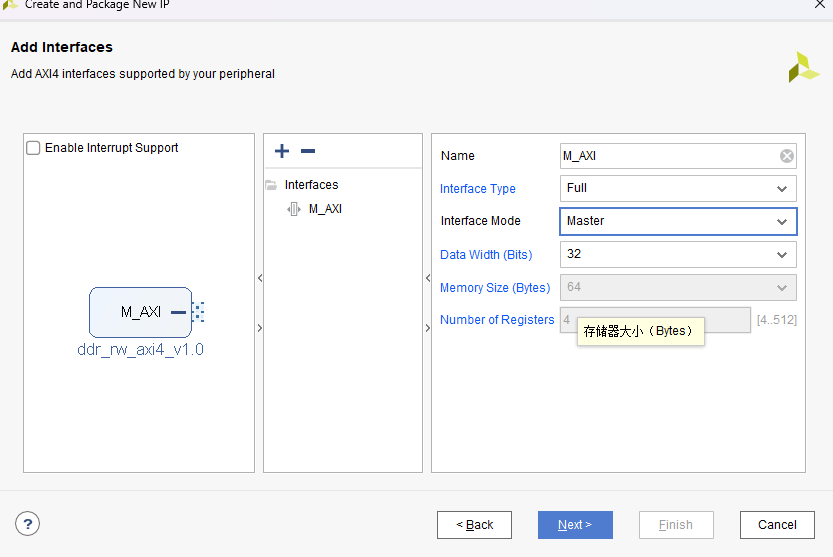This screenshot has height=557, width=833.
Task: Close the Create and Package New IP window
Action: pyautogui.click(x=820, y=5)
